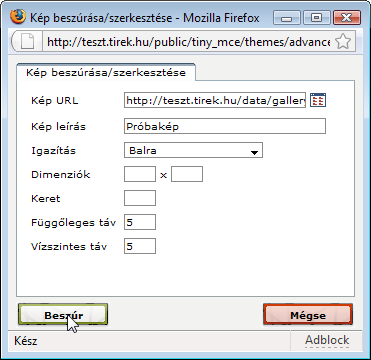Viewport: 371px width, 360px height.
Task: Open the Adblock status bar link
Action: pyautogui.click(x=327, y=340)
